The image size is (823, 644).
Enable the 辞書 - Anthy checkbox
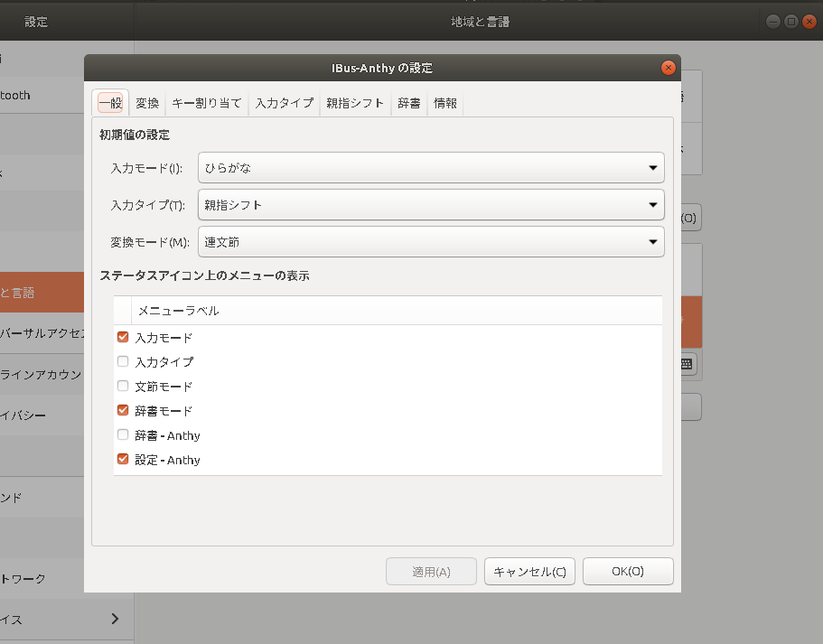click(123, 434)
